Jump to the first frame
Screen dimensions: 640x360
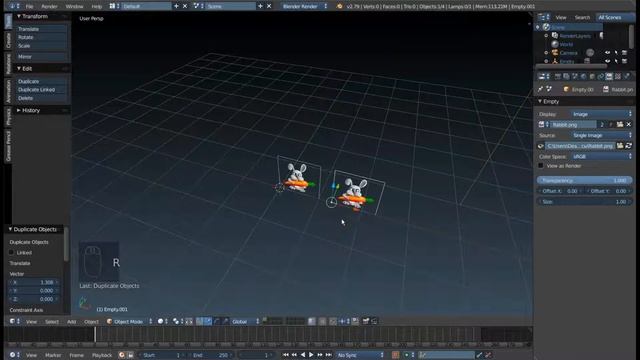[286, 355]
